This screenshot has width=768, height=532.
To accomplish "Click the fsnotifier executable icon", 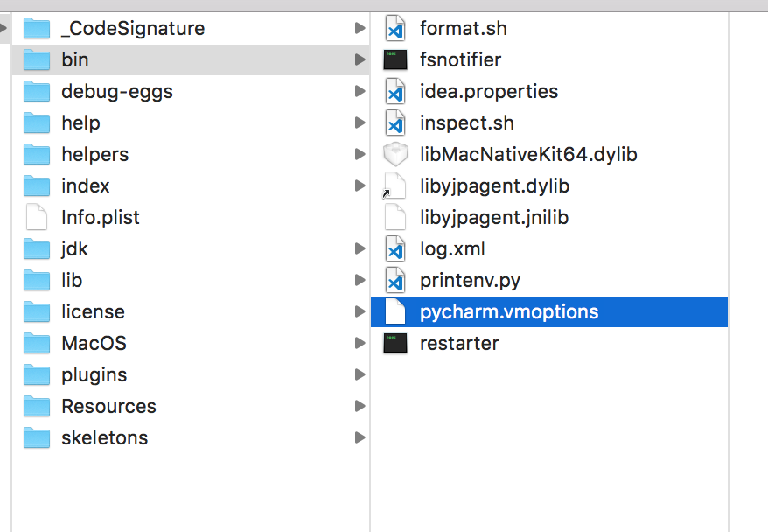I will coord(395,59).
